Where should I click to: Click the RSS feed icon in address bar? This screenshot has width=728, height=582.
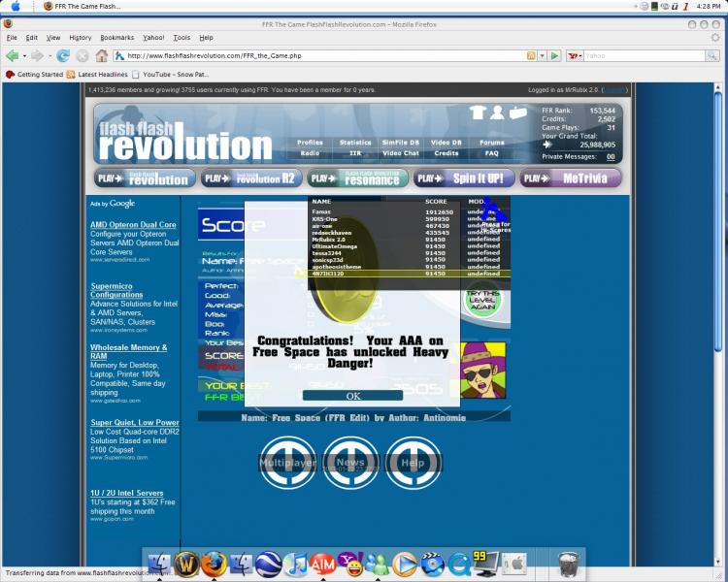(x=531, y=55)
